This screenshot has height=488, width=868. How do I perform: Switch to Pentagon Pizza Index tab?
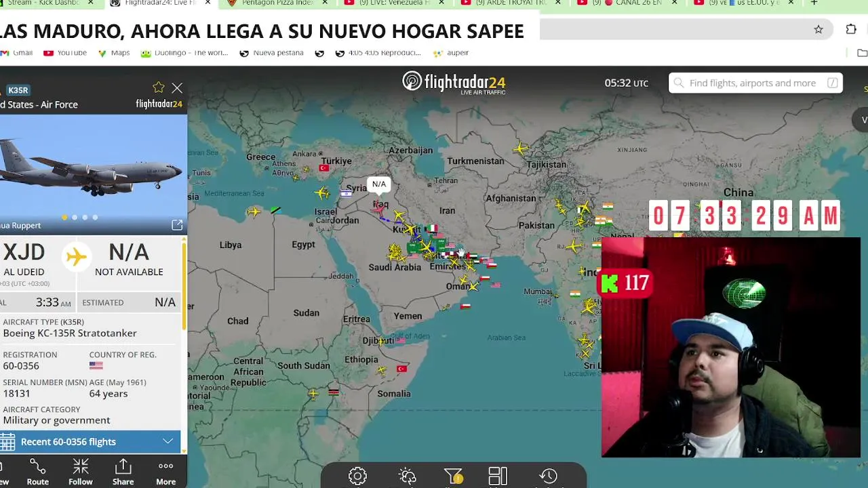278,3
